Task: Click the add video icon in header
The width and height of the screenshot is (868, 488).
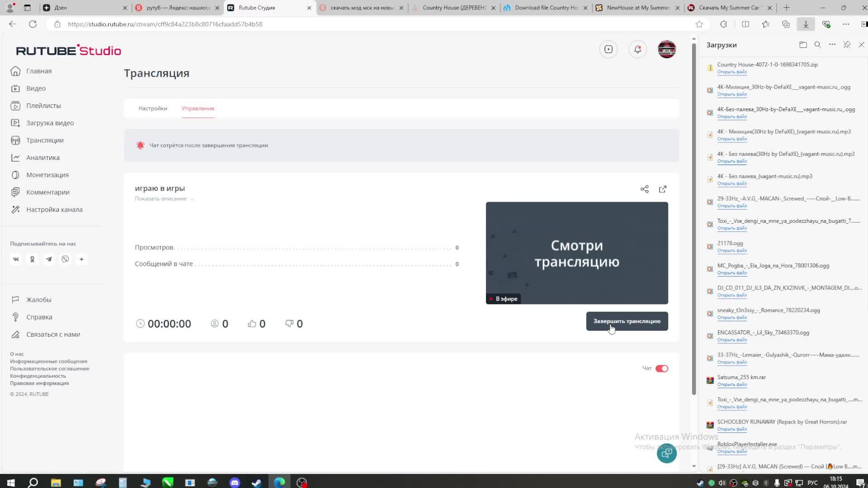Action: pyautogui.click(x=609, y=49)
